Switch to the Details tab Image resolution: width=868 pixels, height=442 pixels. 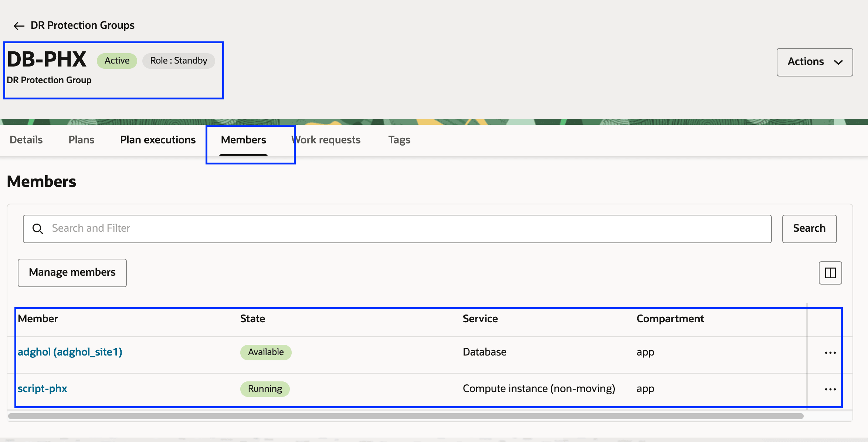26,140
